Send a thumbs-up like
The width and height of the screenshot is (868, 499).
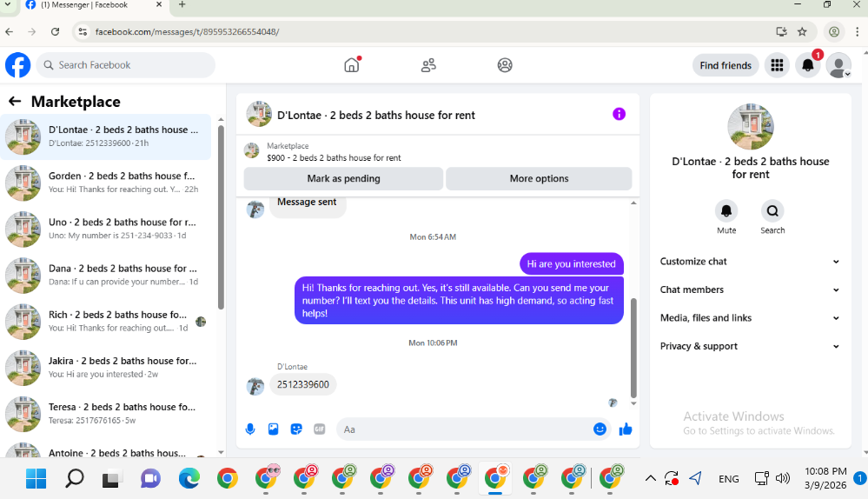[626, 429]
